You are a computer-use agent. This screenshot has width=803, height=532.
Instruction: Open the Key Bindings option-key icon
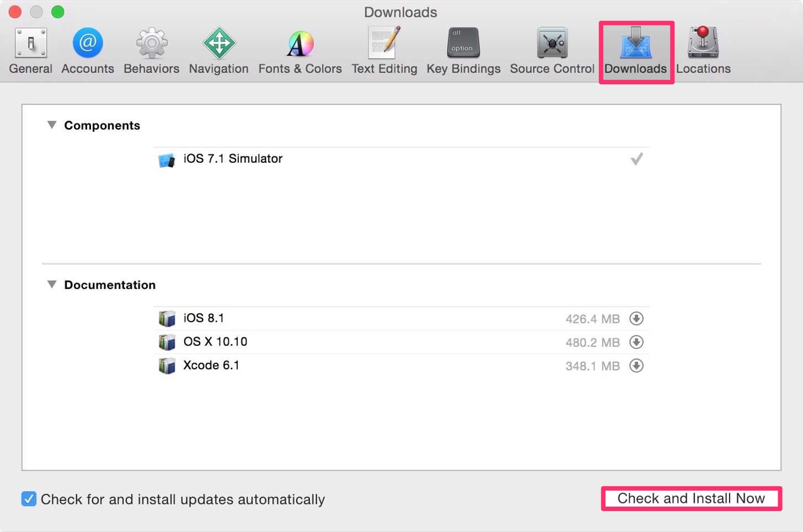click(463, 43)
